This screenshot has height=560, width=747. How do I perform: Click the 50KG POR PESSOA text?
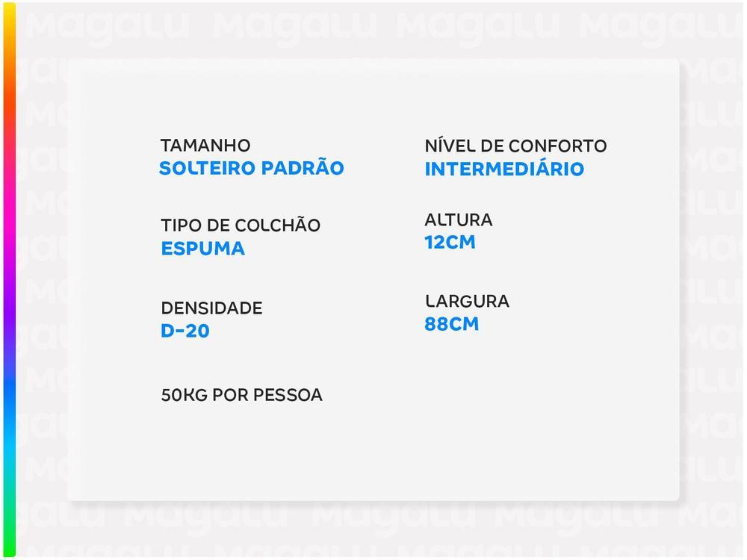(x=241, y=395)
